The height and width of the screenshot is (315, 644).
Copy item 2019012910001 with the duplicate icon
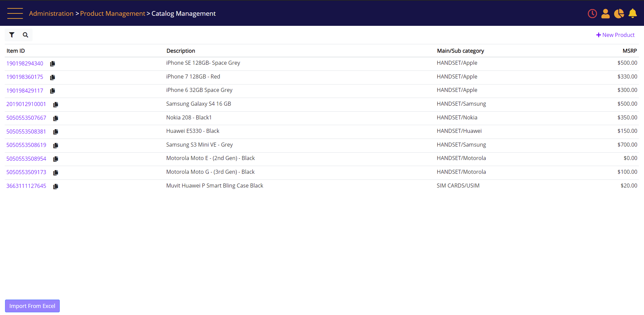tap(56, 105)
